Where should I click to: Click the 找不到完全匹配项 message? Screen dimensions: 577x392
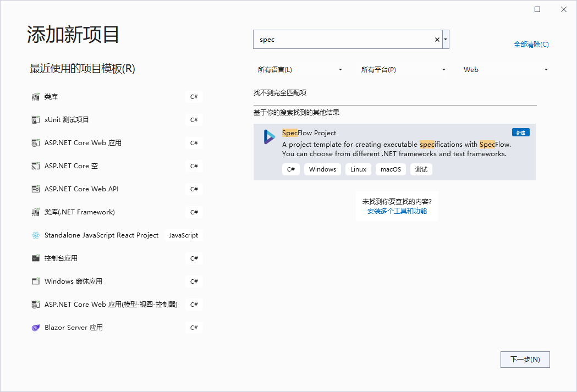tap(280, 93)
